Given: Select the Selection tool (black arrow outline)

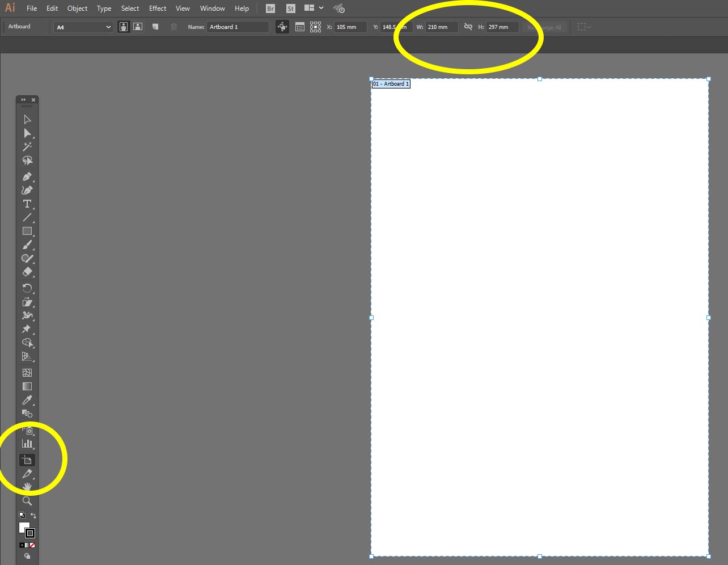Looking at the screenshot, I should pos(27,119).
